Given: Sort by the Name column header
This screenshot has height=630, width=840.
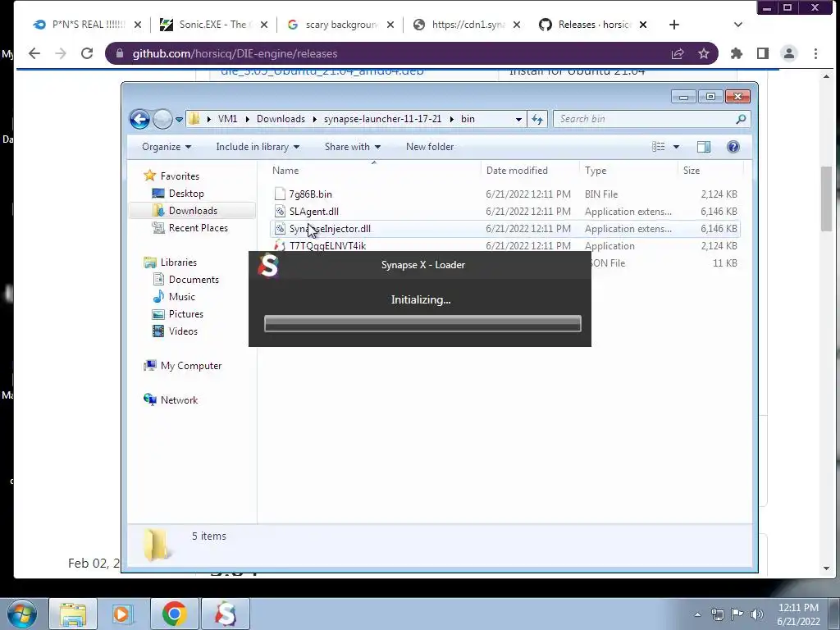Looking at the screenshot, I should point(285,171).
